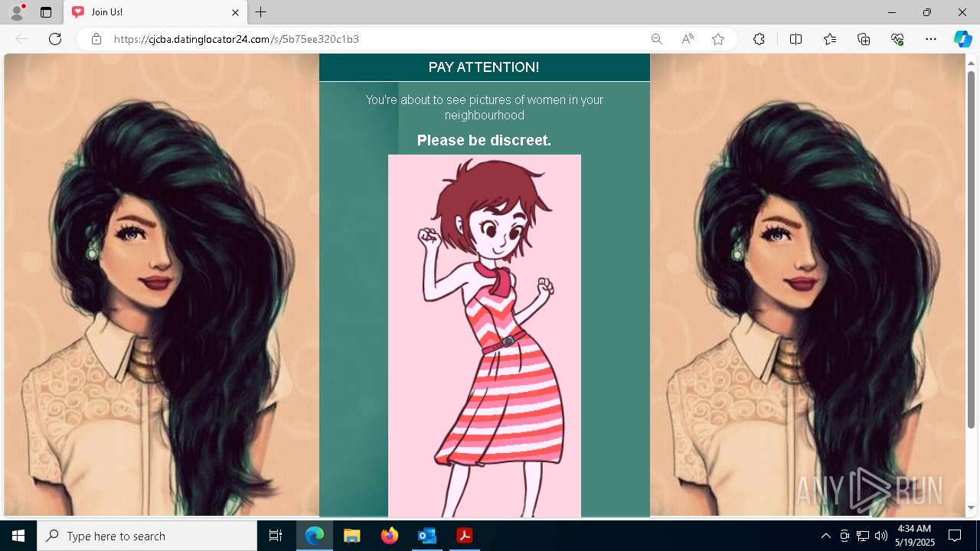Click the address bar URL
980x551 pixels.
pyautogui.click(x=237, y=39)
